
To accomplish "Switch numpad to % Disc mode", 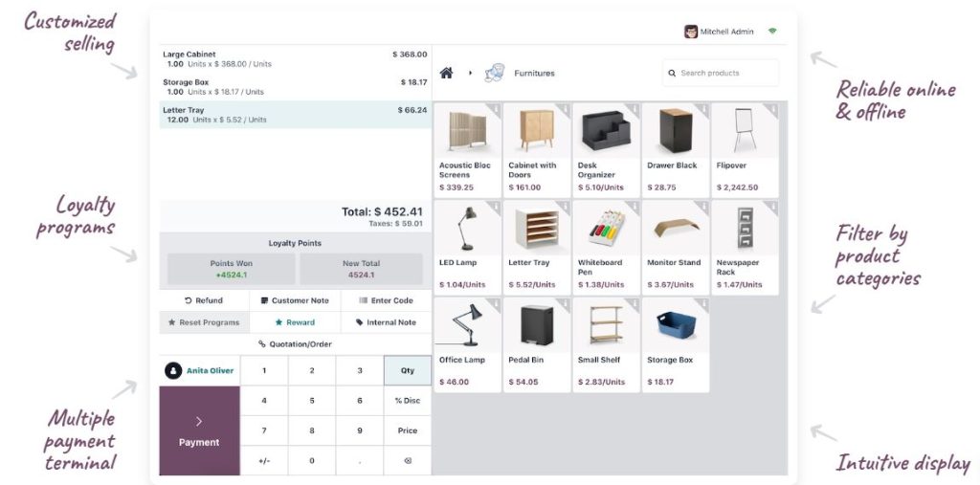I will click(407, 401).
